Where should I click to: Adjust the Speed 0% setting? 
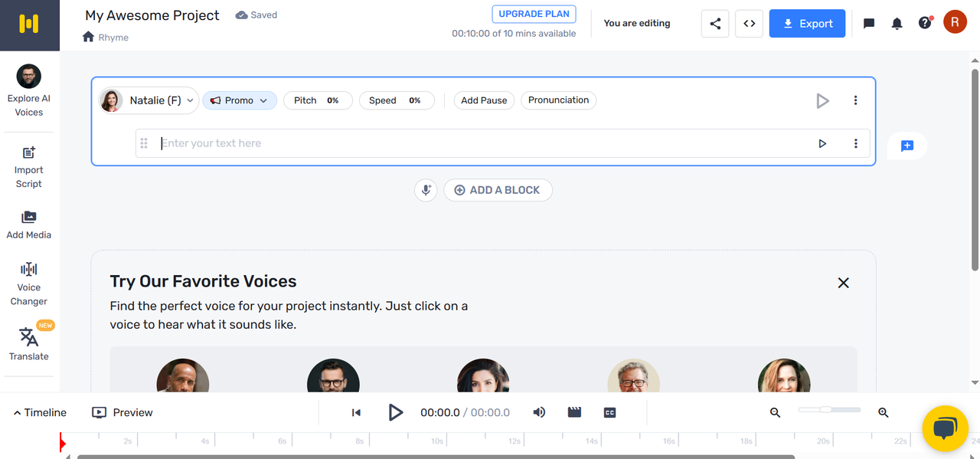(397, 100)
